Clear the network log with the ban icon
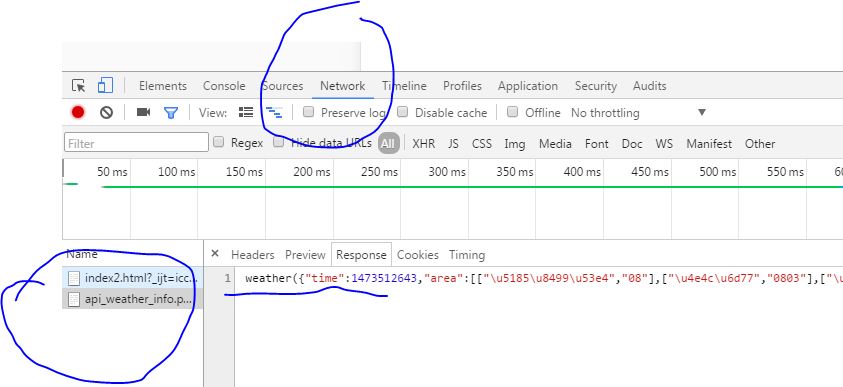The height and width of the screenshot is (387, 843). tap(106, 112)
